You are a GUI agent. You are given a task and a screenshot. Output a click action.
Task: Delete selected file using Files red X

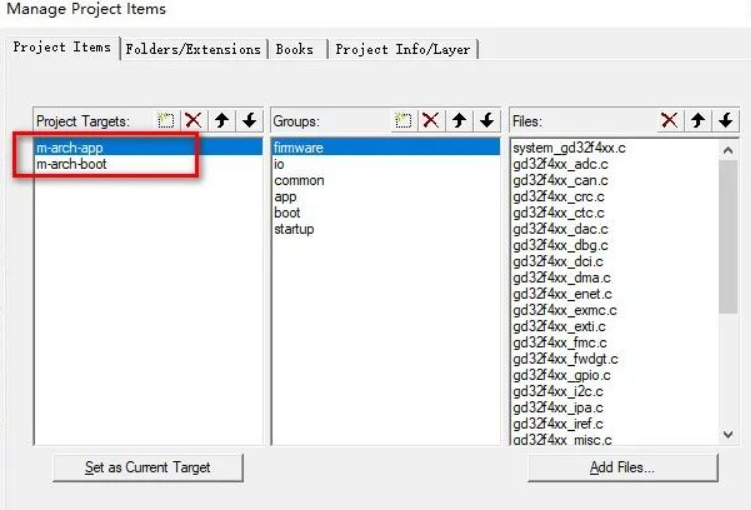point(669,120)
